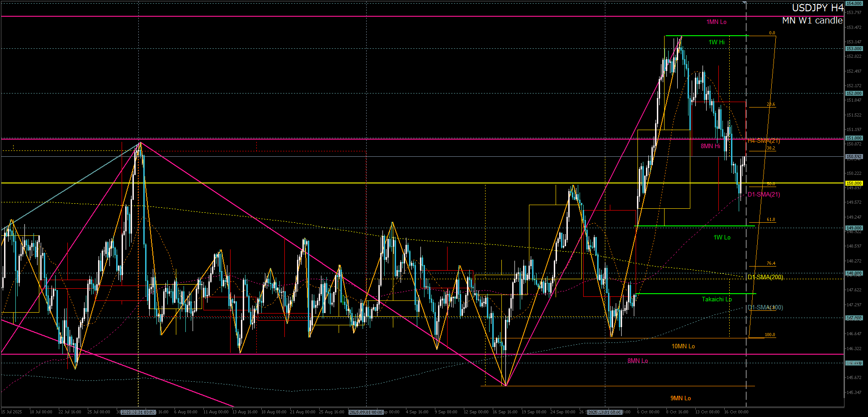Click the 154.000 price tag at top
The height and width of the screenshot is (417, 868).
(x=854, y=4)
